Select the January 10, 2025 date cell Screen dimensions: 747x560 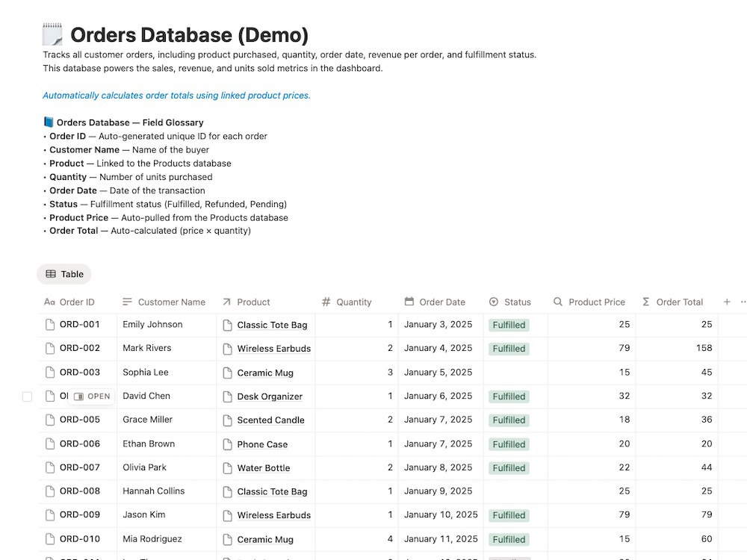pyautogui.click(x=441, y=515)
